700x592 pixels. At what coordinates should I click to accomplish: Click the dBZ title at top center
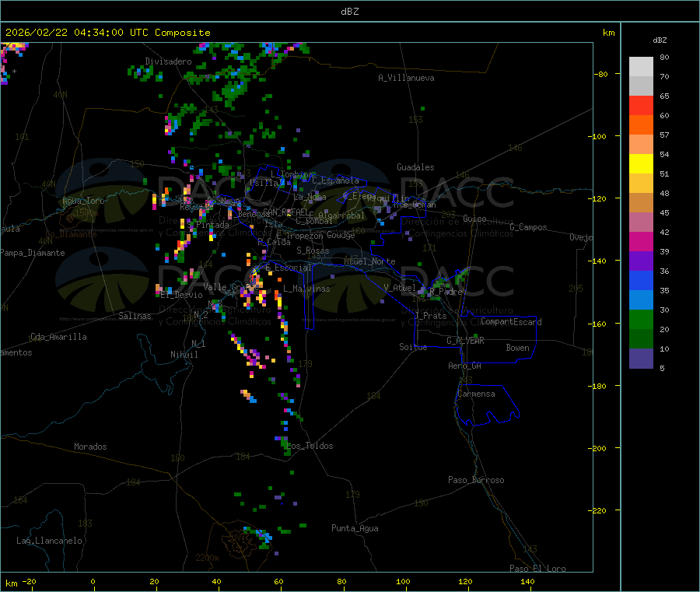point(349,12)
